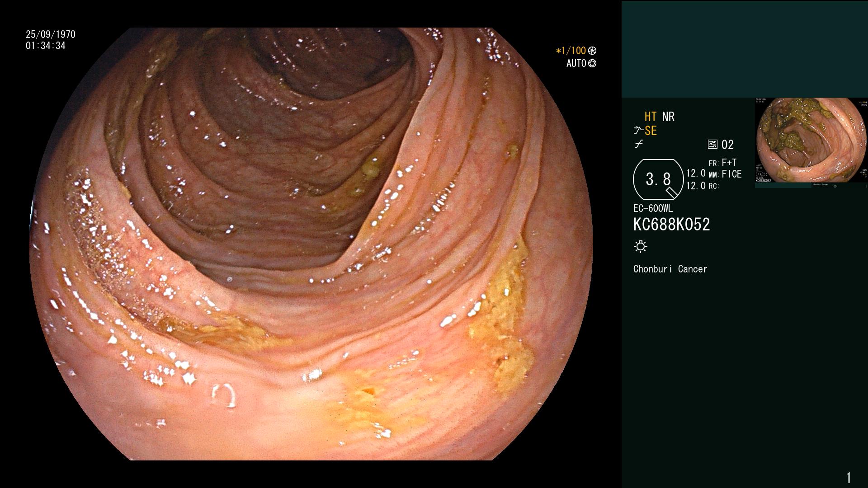Click the structure enhancement curve icon near SE
The image size is (868, 488).
click(638, 131)
